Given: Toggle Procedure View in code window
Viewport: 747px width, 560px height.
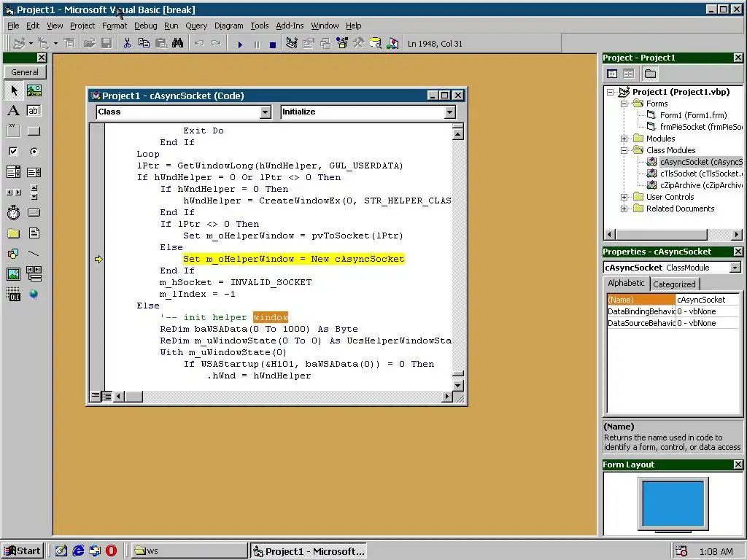Looking at the screenshot, I should tap(96, 396).
